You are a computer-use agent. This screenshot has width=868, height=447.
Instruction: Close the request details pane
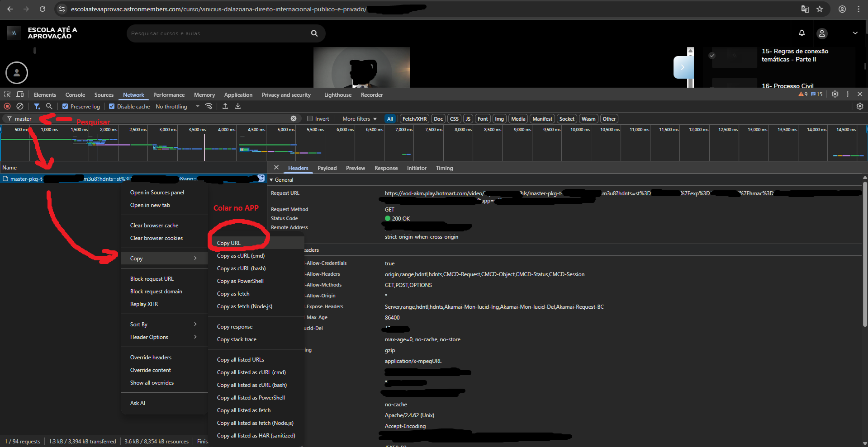coord(276,167)
